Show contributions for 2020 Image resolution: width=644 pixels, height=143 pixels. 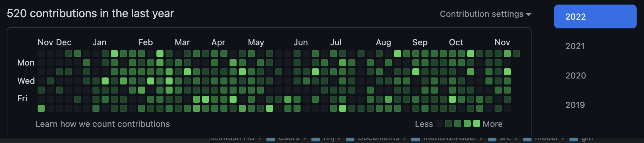pyautogui.click(x=575, y=75)
